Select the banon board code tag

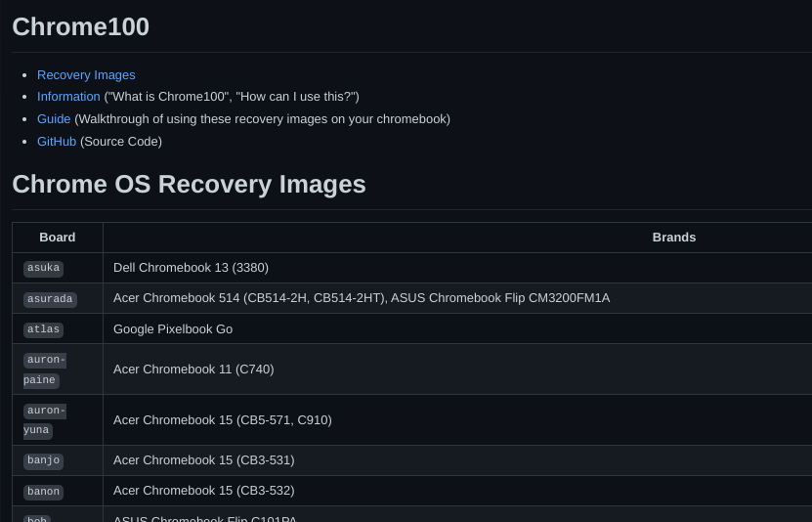(x=44, y=491)
